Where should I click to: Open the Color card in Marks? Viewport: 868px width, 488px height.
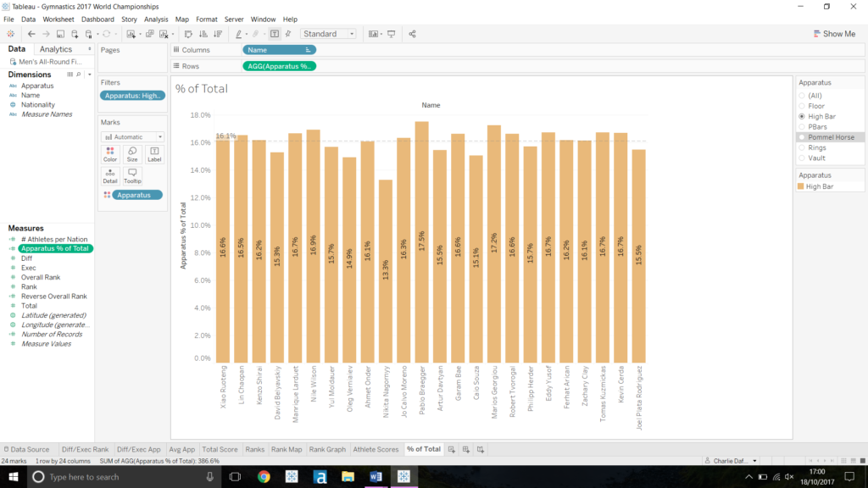click(110, 154)
